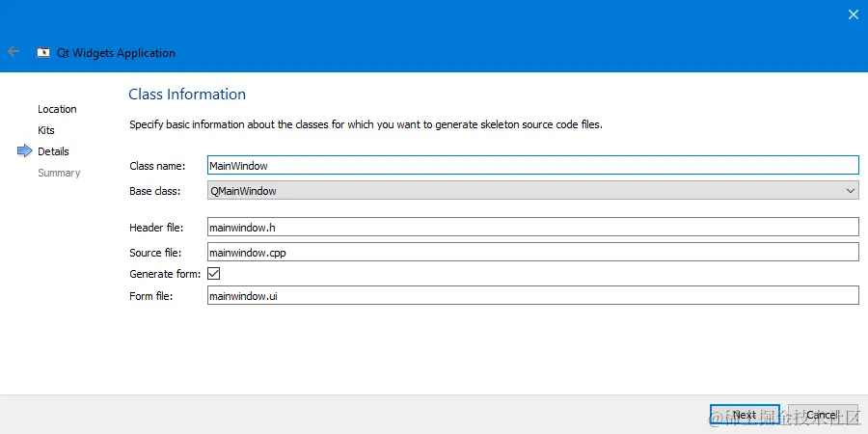This screenshot has width=868, height=434.
Task: Click the 'Header file:' label
Action: click(x=156, y=228)
